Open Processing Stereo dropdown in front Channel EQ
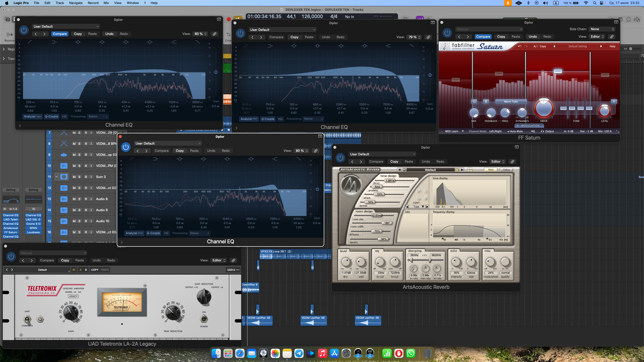 (x=199, y=233)
